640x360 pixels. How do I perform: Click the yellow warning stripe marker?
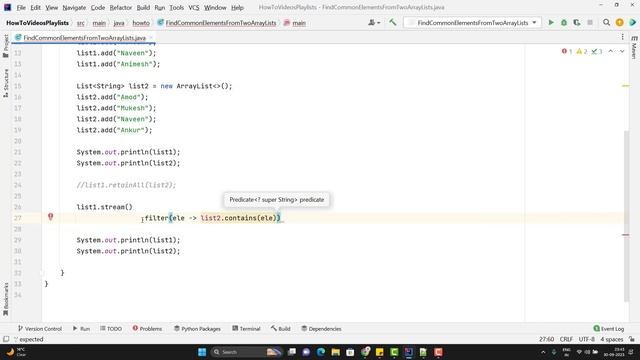(x=626, y=86)
